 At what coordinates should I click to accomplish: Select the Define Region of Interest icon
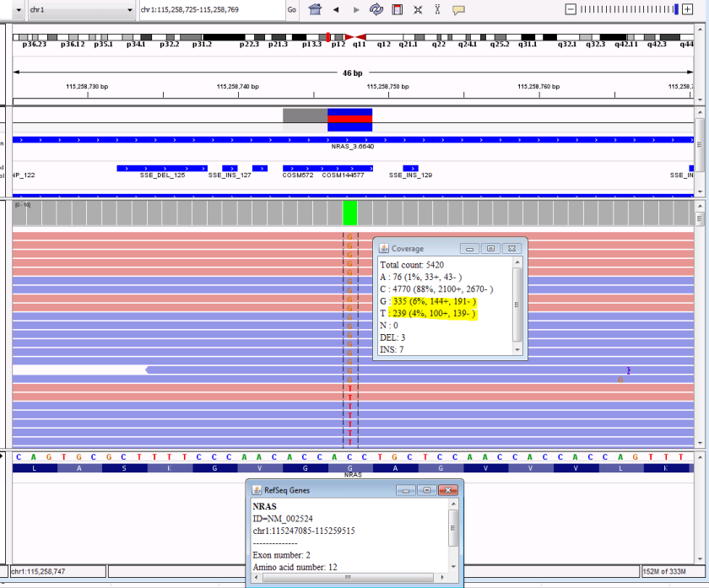point(397,9)
